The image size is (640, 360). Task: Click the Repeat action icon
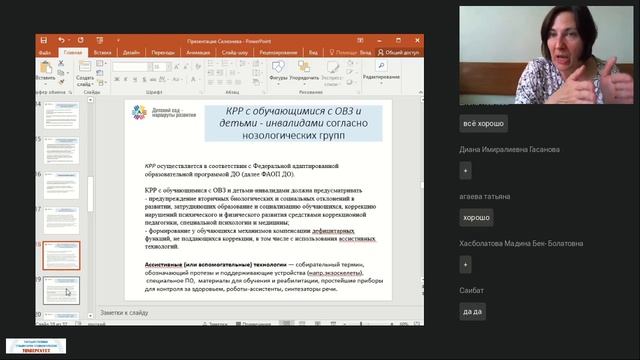click(x=80, y=40)
